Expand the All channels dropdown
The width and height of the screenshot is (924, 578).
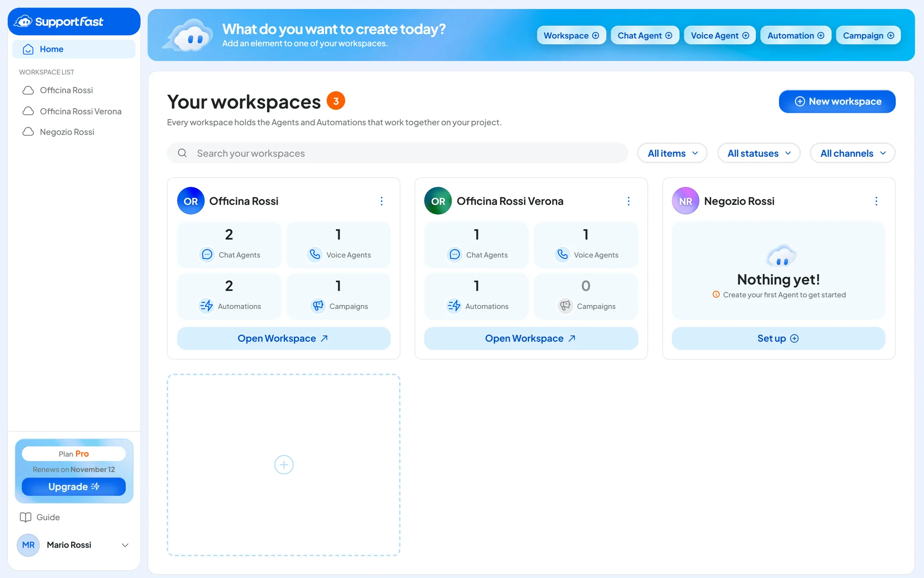[852, 153]
